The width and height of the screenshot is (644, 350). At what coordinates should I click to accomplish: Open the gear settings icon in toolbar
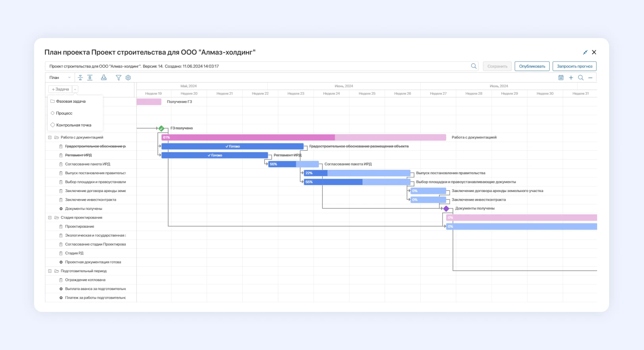[128, 78]
